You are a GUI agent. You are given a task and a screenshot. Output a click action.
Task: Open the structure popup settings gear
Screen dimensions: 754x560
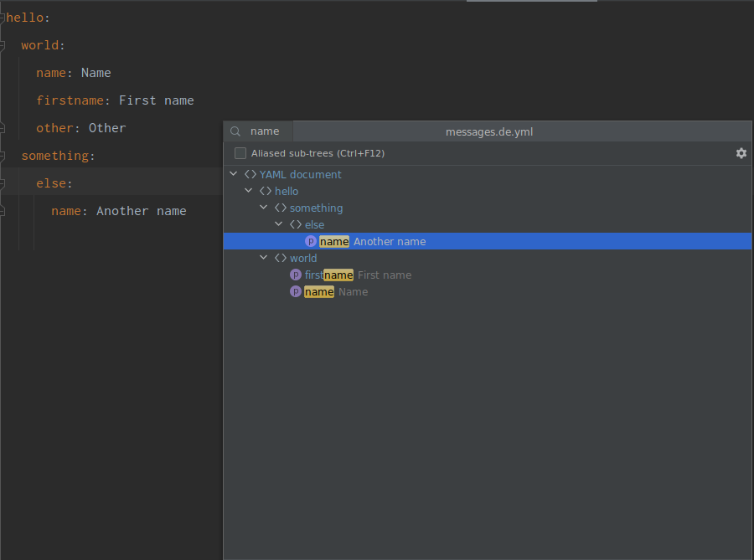pyautogui.click(x=741, y=153)
